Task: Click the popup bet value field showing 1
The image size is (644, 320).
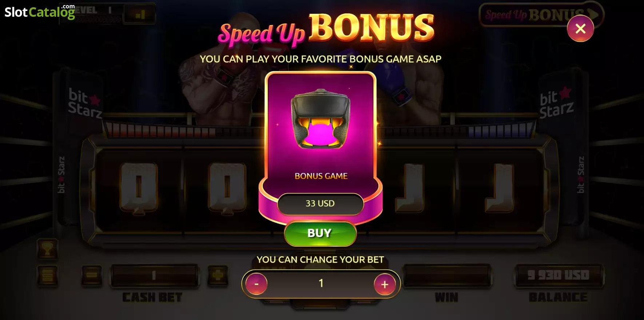Action: point(321,284)
